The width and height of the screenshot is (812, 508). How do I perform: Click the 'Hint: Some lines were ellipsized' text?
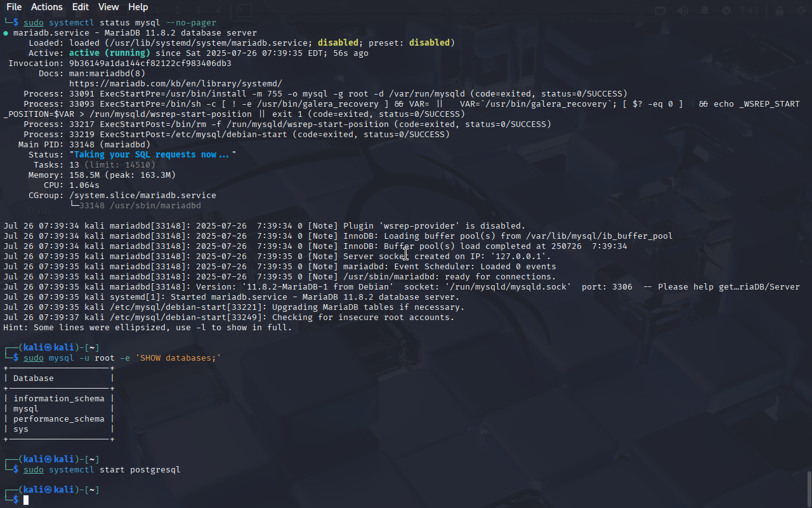pyautogui.click(x=148, y=328)
